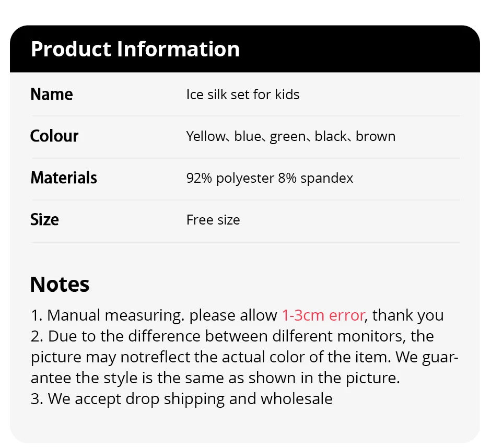Viewport: 491px width, 448px height.
Task: Click the '92% polyester' text
Action: click(x=230, y=178)
